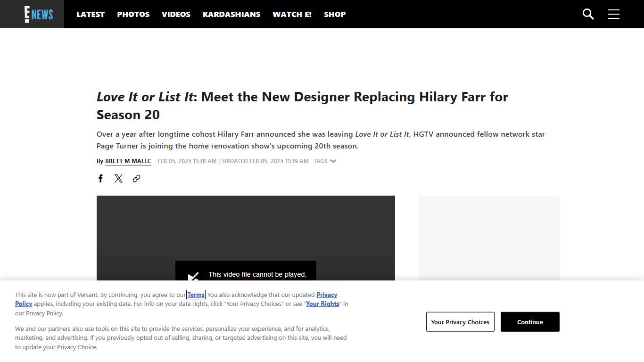Open the broken video player area
This screenshot has height=362, width=644.
pos(246,236)
